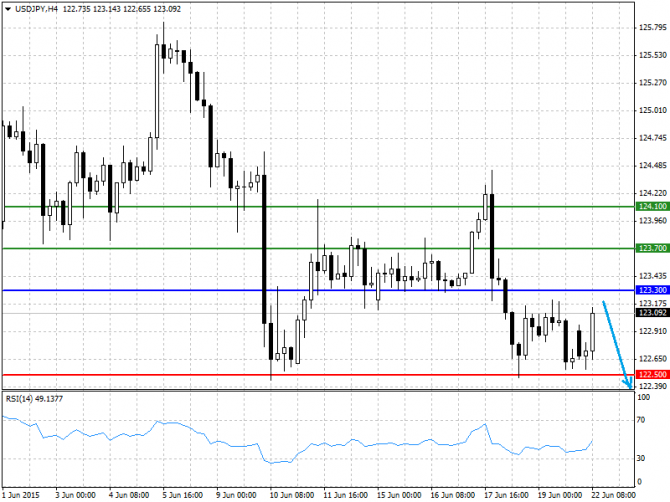
Task: Click the 11 Jun 16:00 time label
Action: 345,495
